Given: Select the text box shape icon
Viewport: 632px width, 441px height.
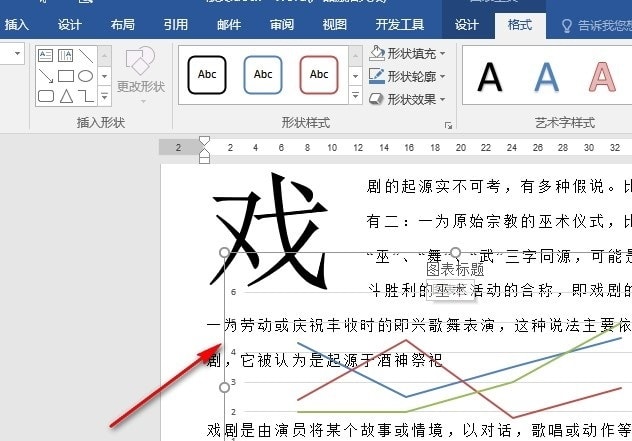Looking at the screenshot, I should [x=46, y=55].
